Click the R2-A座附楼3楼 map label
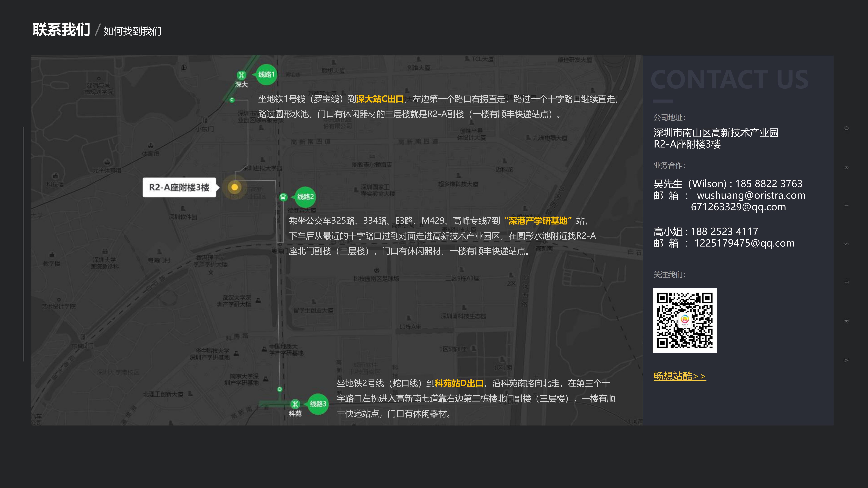This screenshot has height=488, width=868. click(x=179, y=188)
